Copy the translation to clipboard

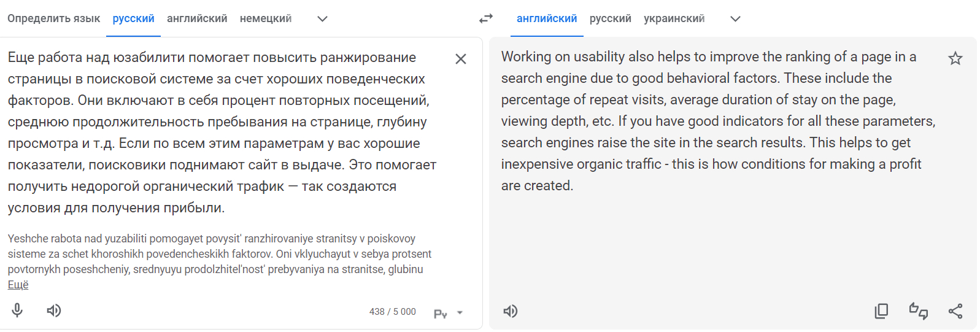coord(881,311)
